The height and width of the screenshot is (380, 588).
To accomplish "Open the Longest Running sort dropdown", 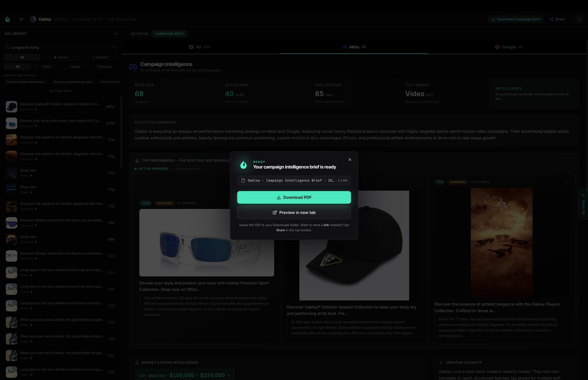I will (61, 47).
